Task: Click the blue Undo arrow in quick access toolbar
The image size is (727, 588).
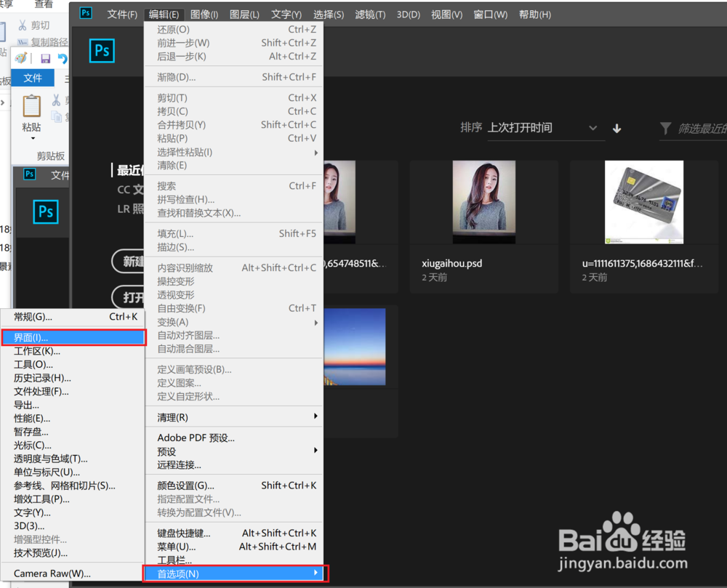Action: (x=63, y=58)
